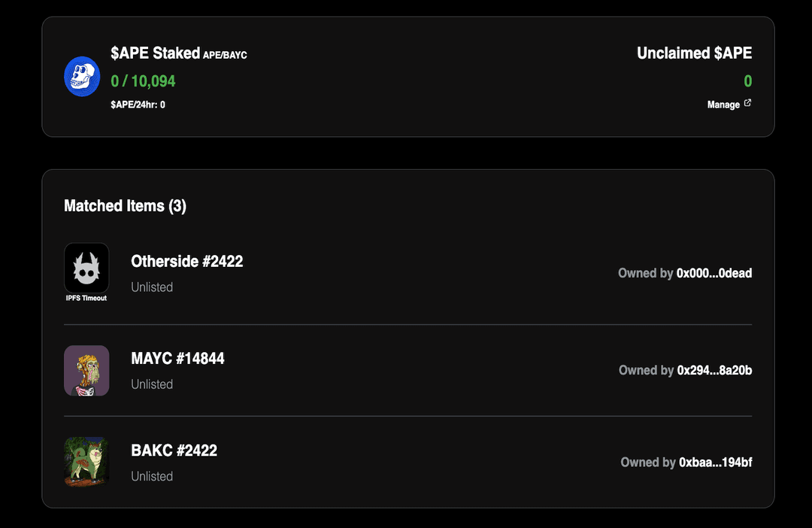Click the IPFS Timeout label under Otherside
The width and height of the screenshot is (812, 528).
coord(86,299)
